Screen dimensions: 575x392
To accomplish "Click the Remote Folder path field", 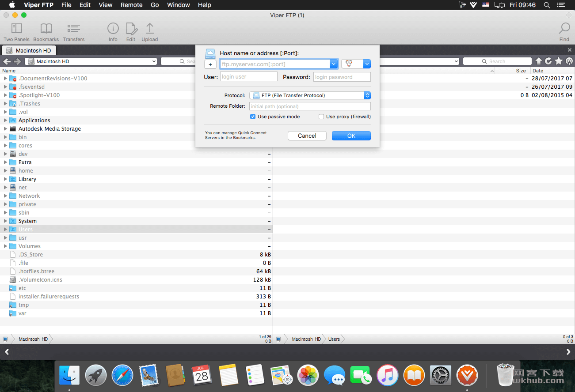I will pos(310,106).
